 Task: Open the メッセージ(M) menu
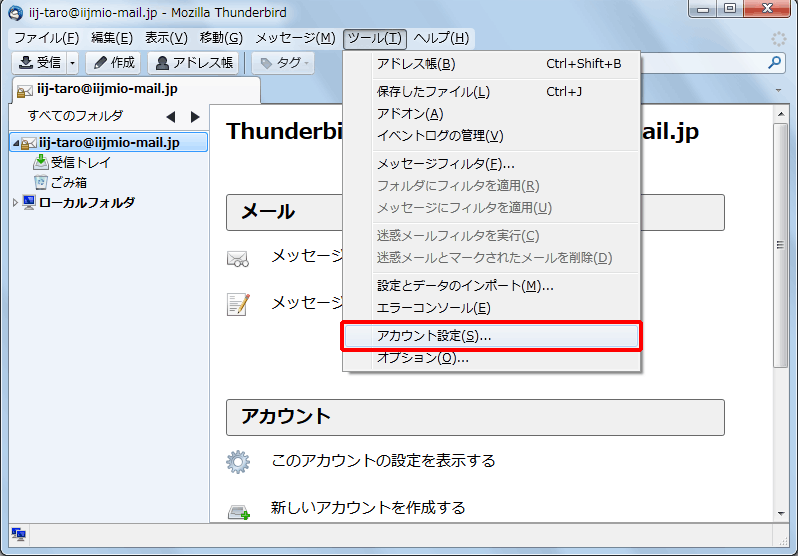(x=295, y=38)
